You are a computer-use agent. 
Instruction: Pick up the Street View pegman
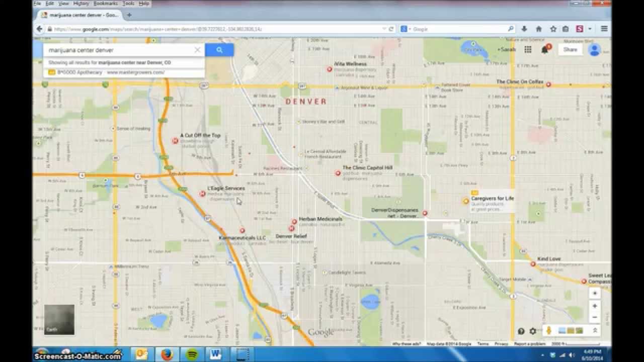[549, 331]
